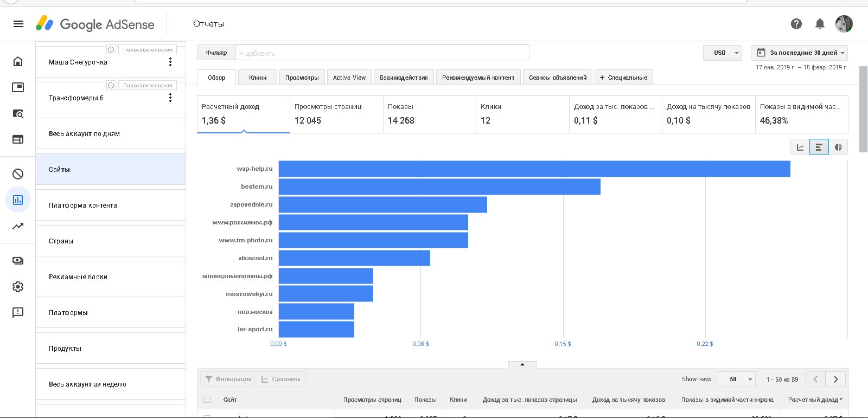Click the wap-help.ru chart bar
This screenshot has width=868, height=418.
tap(534, 169)
